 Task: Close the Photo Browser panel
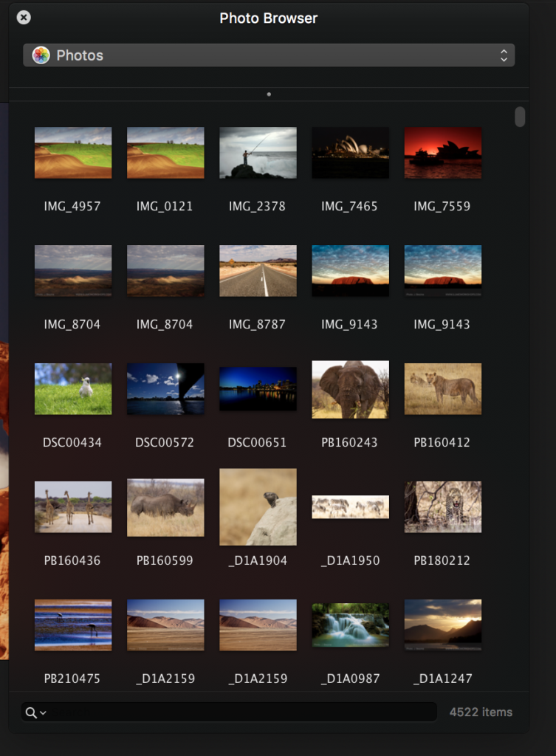(x=24, y=18)
